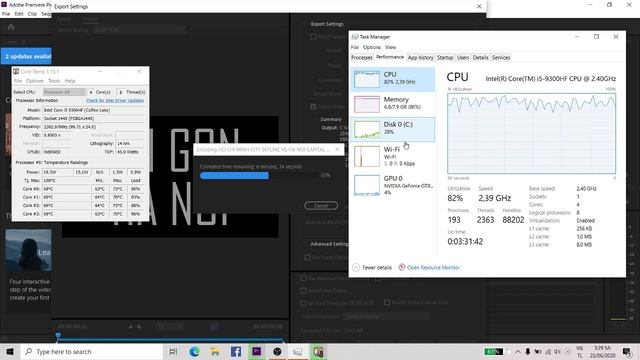Open Task Manager File menu

[x=355, y=47]
